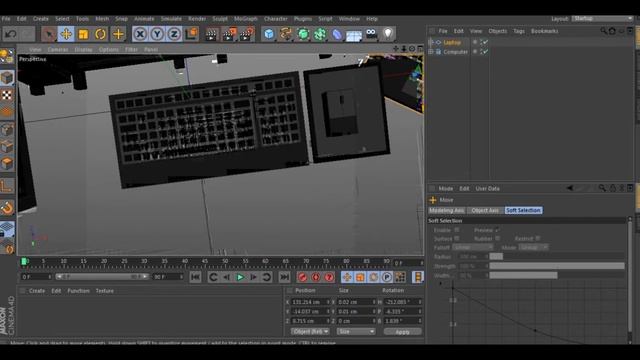Play the animation forward

point(240,277)
